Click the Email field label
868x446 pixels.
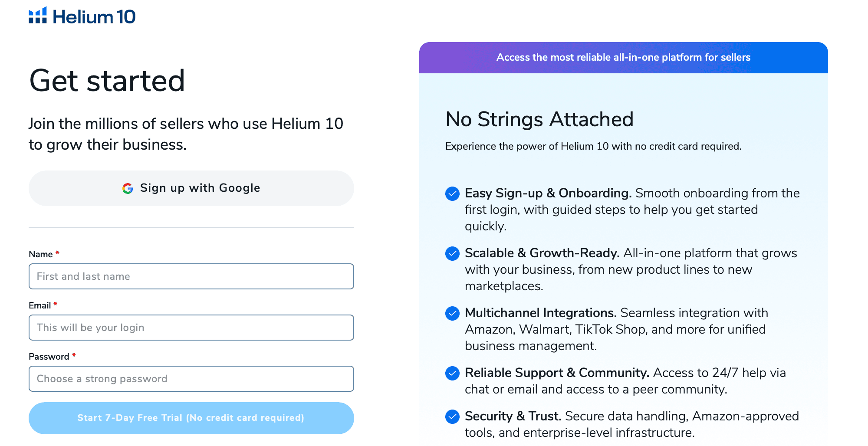[40, 305]
